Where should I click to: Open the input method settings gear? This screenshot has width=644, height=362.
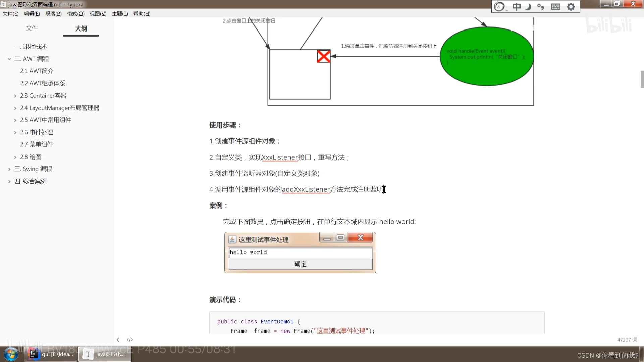pos(571,6)
